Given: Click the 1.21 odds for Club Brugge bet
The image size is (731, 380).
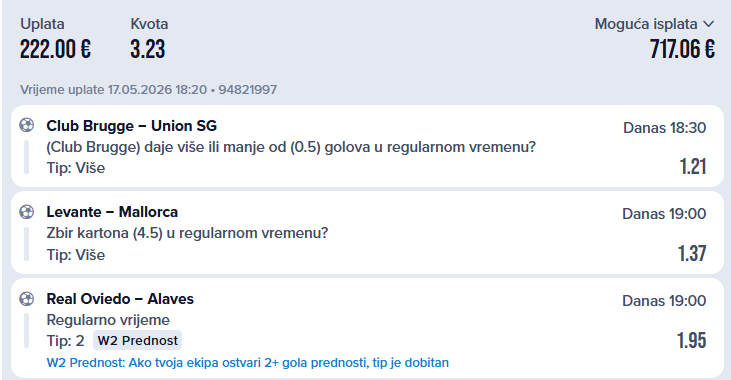Looking at the screenshot, I should point(693,166).
